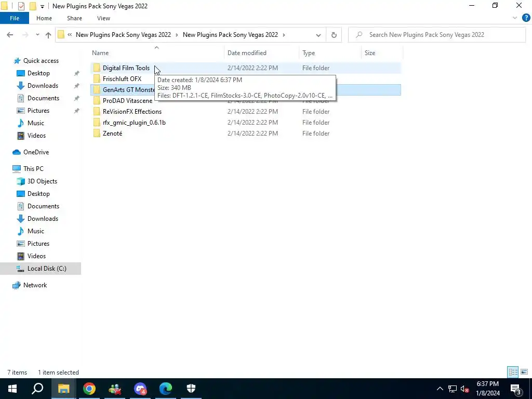This screenshot has height=399, width=532.
Task: Click Quick access in the navigation pane
Action: pyautogui.click(x=41, y=61)
